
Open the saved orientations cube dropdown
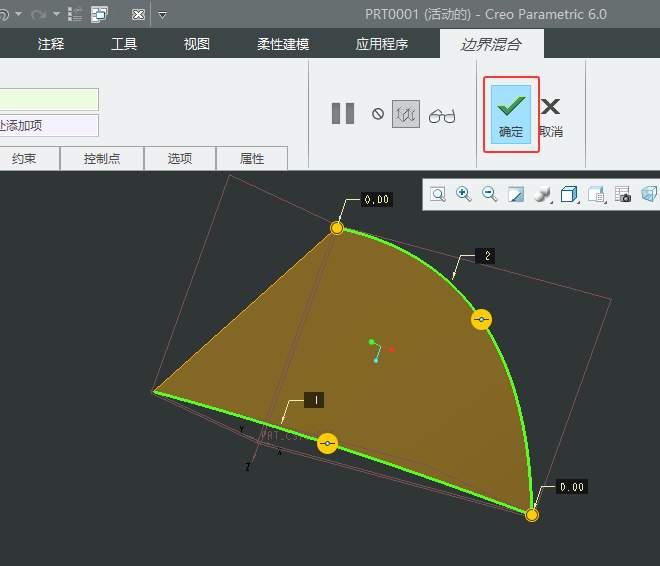click(x=570, y=194)
